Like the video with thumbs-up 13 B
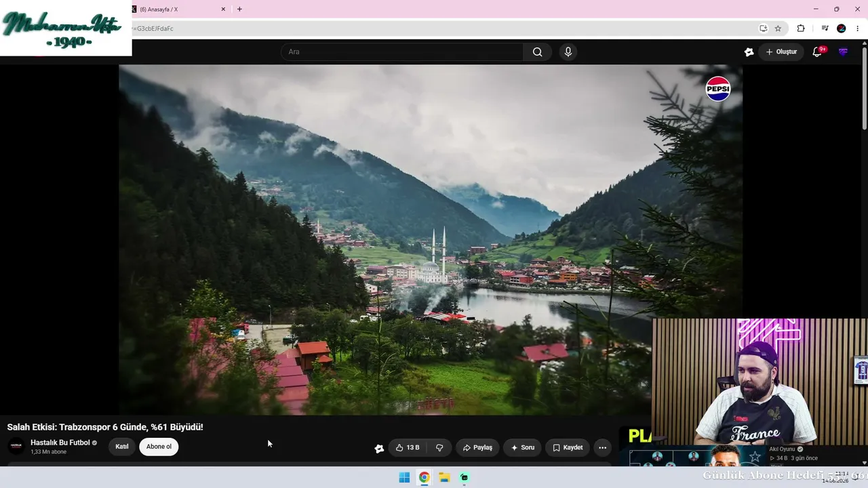This screenshot has width=868, height=488. [x=408, y=447]
